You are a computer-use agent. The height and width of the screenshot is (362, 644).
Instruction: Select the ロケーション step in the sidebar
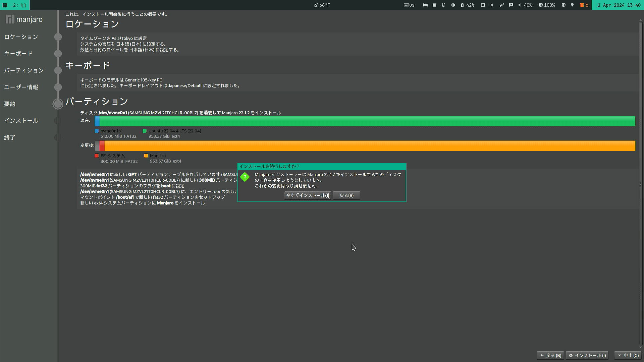point(21,37)
